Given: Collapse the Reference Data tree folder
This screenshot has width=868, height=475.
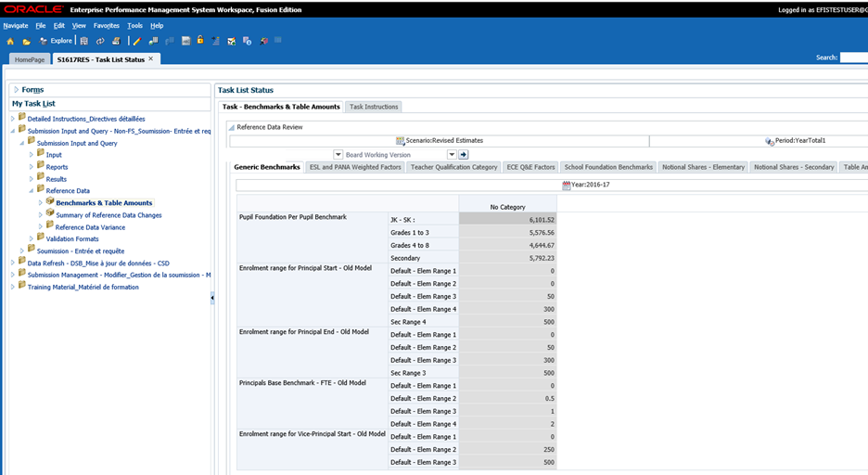Looking at the screenshot, I should (32, 190).
